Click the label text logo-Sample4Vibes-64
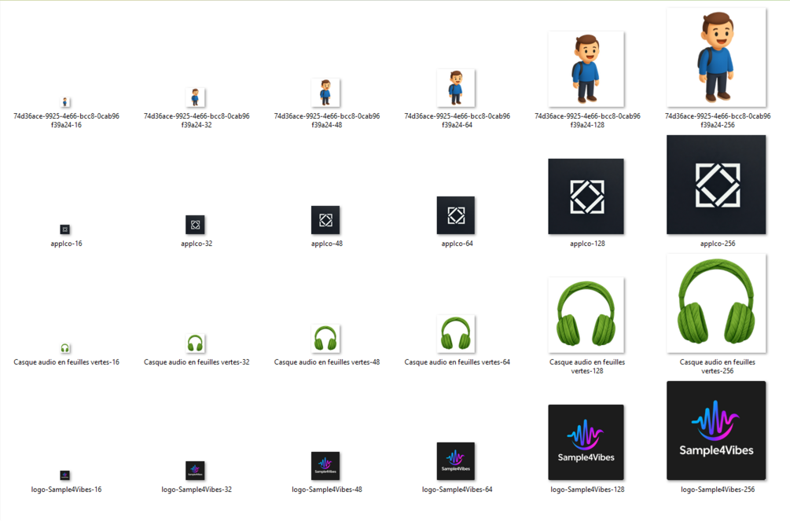This screenshot has height=532, width=790. coord(457,490)
